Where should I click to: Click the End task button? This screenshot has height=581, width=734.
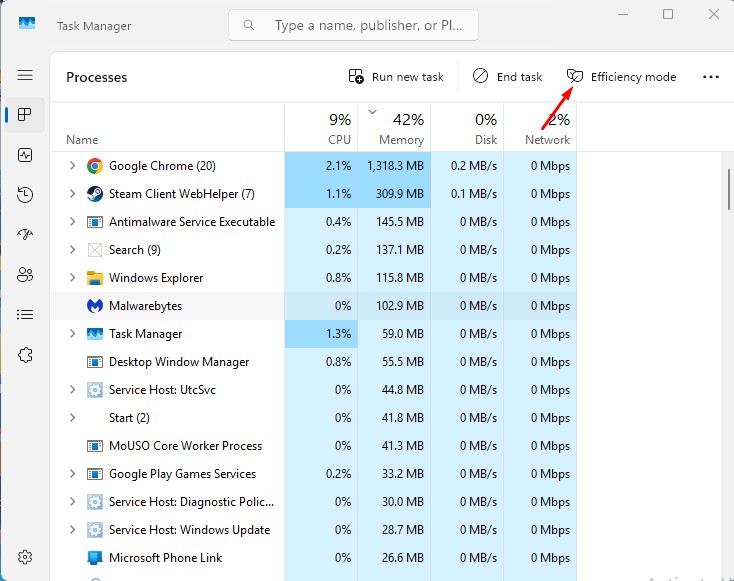508,77
